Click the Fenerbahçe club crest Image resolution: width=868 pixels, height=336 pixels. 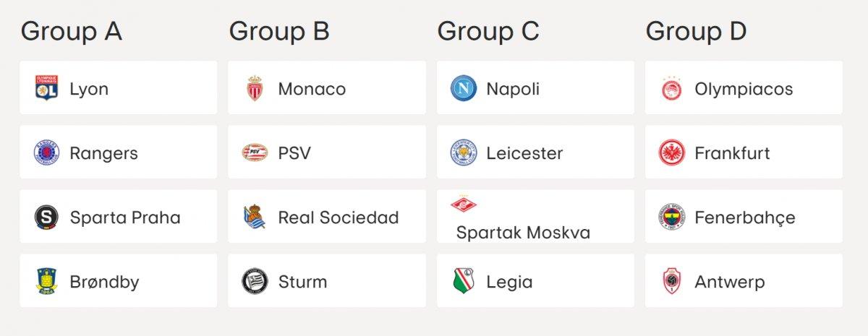pos(671,217)
